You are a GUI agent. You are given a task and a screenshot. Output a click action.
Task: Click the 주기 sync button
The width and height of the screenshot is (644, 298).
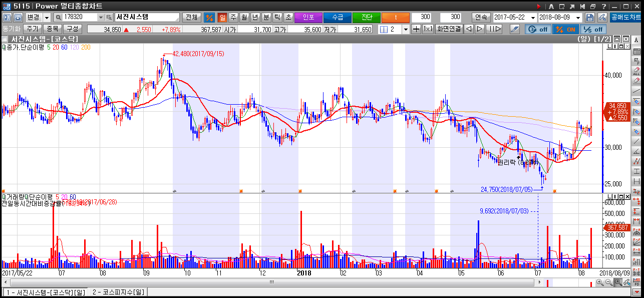(32, 29)
